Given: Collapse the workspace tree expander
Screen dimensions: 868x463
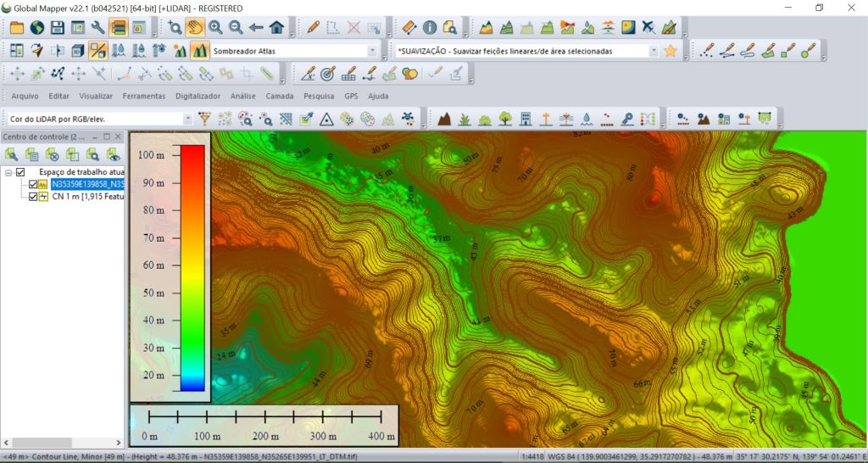Looking at the screenshot, I should coord(8,172).
